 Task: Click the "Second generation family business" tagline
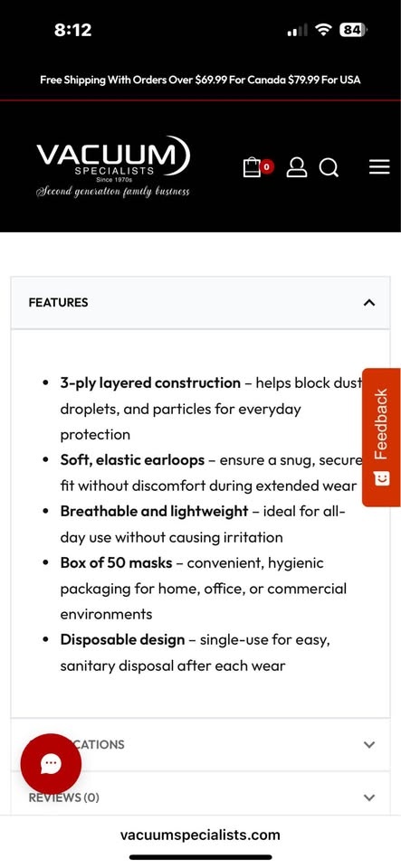click(x=113, y=192)
